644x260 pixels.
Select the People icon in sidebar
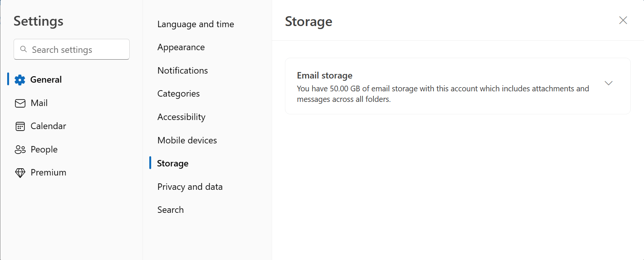[20, 149]
